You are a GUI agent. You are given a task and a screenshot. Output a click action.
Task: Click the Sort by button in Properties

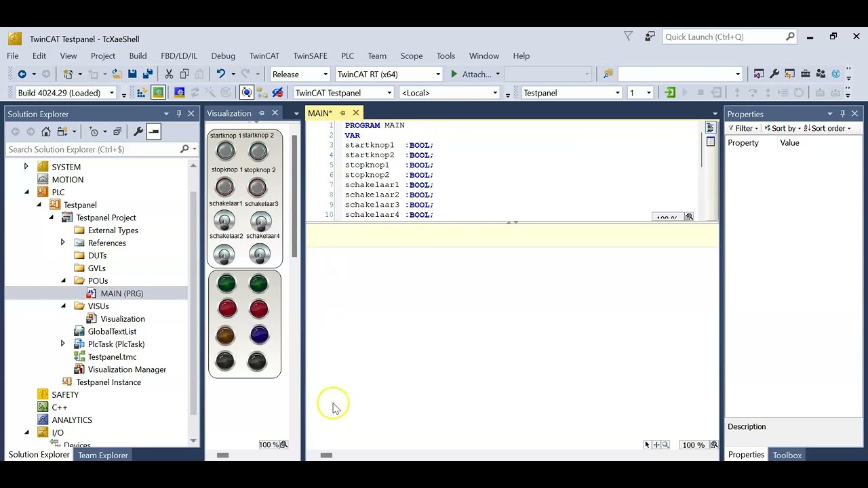point(783,128)
